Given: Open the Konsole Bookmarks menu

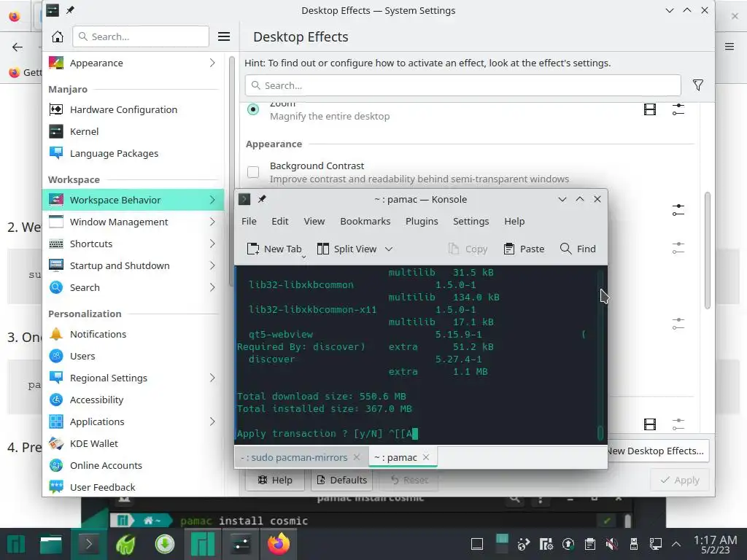Looking at the screenshot, I should (365, 222).
